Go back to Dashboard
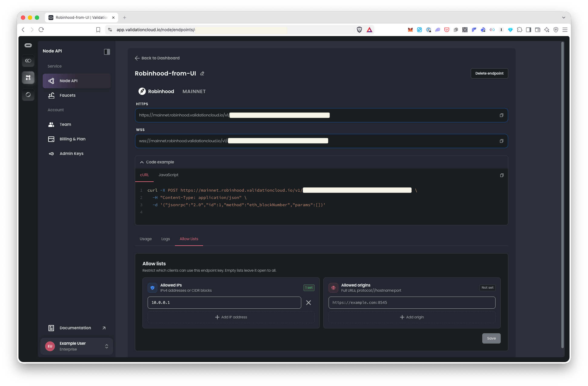This screenshot has width=588, height=386. tap(157, 58)
